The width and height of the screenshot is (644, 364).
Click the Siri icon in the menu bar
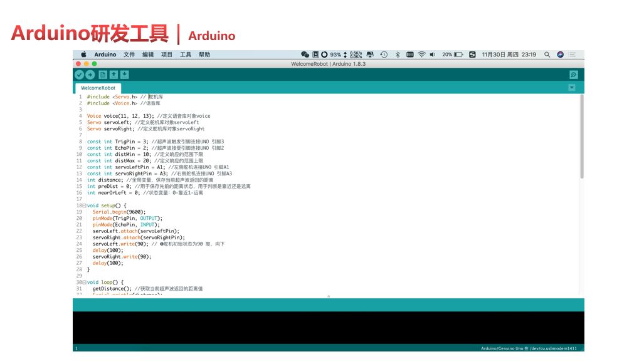point(560,55)
